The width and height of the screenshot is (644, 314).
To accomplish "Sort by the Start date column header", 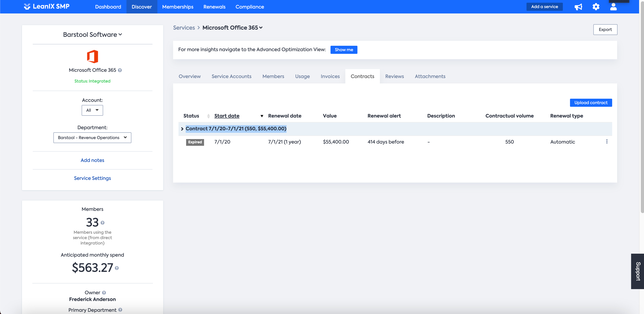I will (x=227, y=116).
